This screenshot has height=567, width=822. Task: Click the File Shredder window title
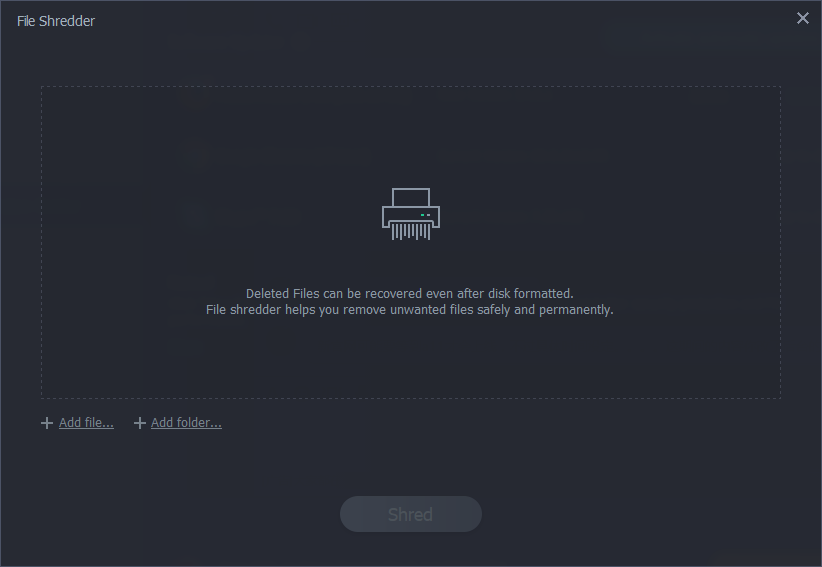(x=56, y=21)
